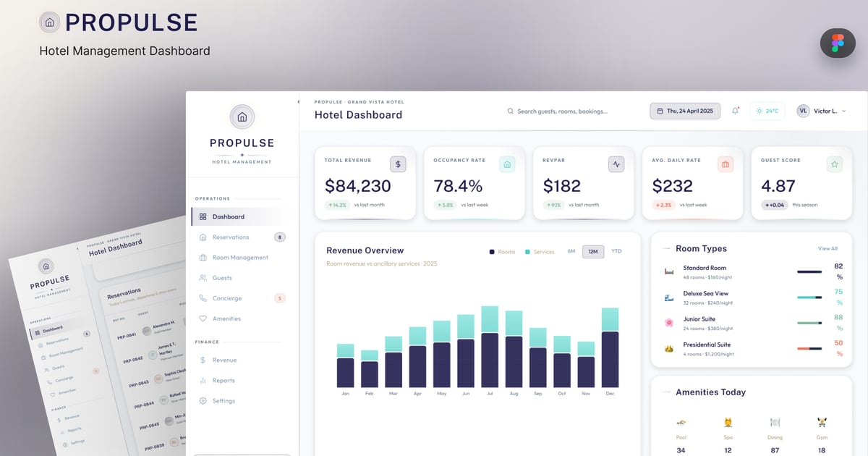Switch chart range to 6M

pyautogui.click(x=571, y=251)
